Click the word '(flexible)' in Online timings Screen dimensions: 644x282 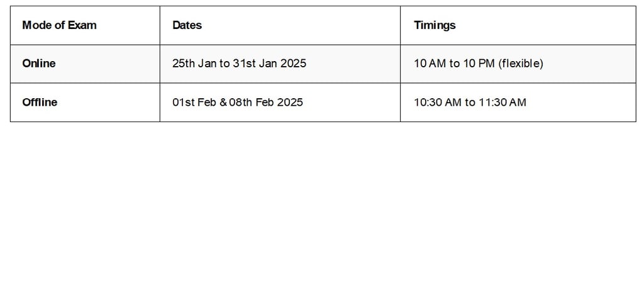[520, 64]
